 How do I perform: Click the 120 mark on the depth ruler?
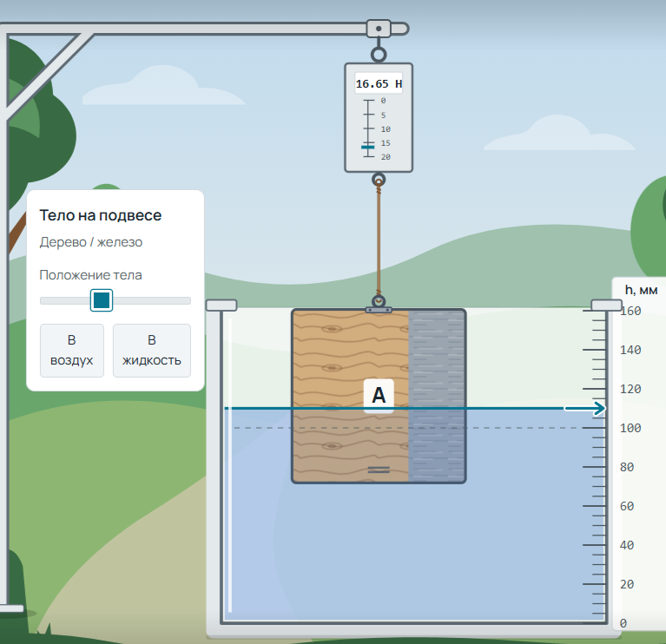pyautogui.click(x=630, y=389)
